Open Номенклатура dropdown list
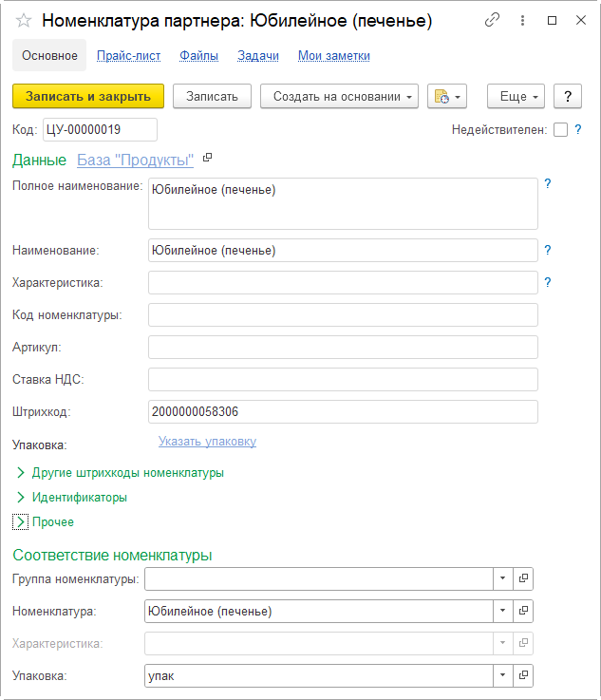The height and width of the screenshot is (700, 601). (503, 611)
